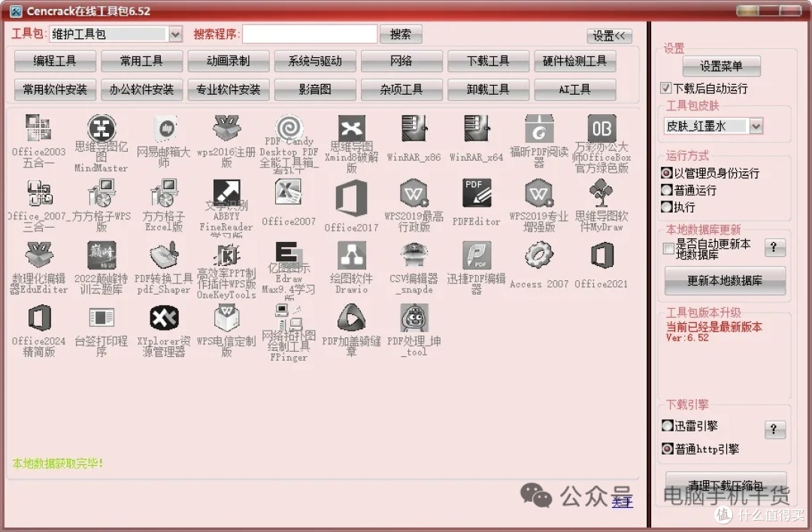The width and height of the screenshot is (812, 532).
Task: Open WPS2019最高行政版 icon
Action: coord(414,192)
